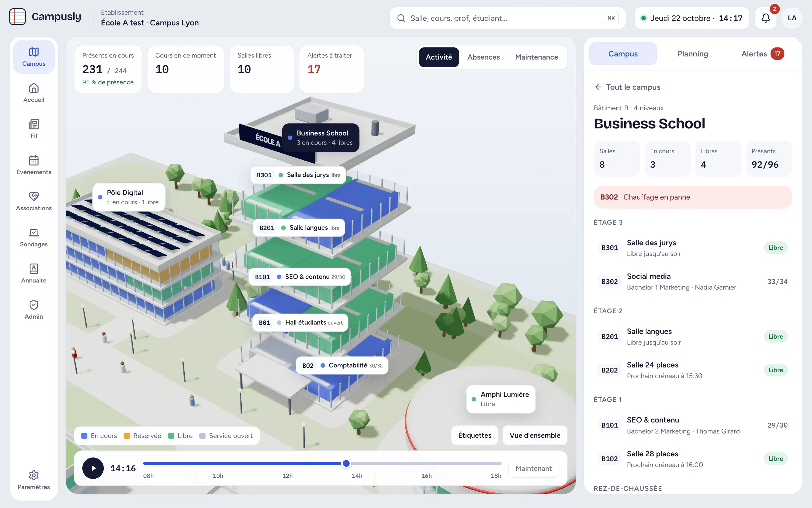Click Salles libres stat card
This screenshot has width=812, height=508.
coord(261,69)
